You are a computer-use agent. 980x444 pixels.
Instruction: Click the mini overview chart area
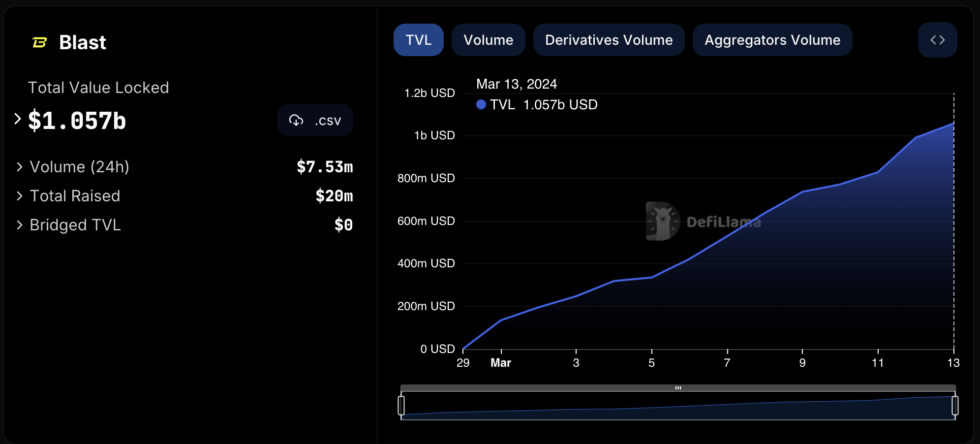[678, 409]
